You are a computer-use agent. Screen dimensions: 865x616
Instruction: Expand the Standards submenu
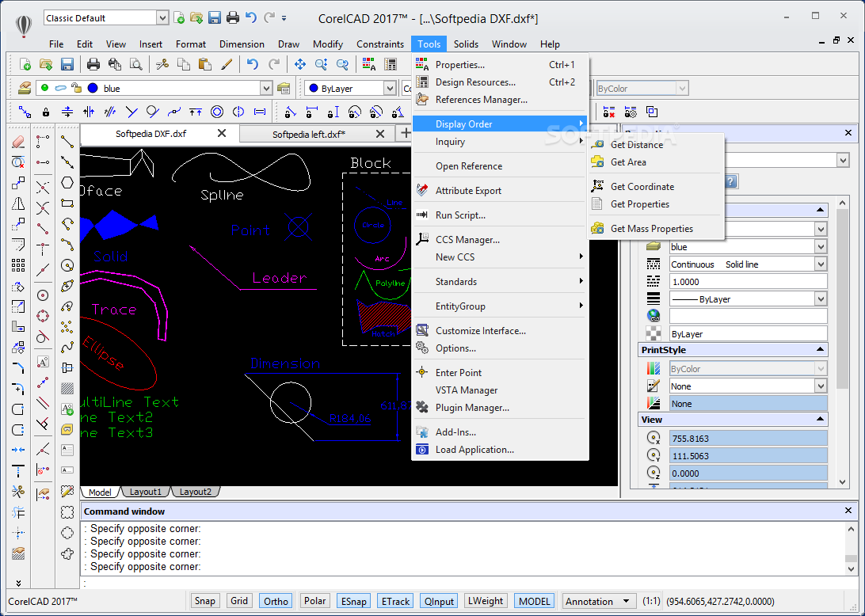tap(501, 281)
